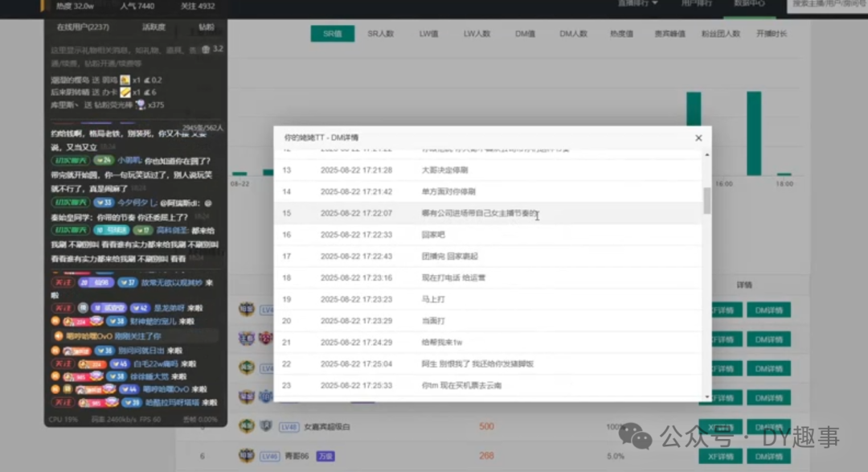Switch to the SR人数 tab

(380, 34)
